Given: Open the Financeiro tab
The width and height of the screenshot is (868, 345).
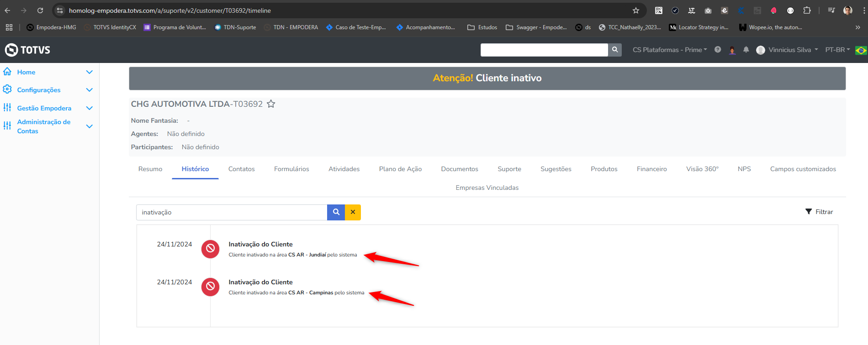Looking at the screenshot, I should [x=652, y=169].
